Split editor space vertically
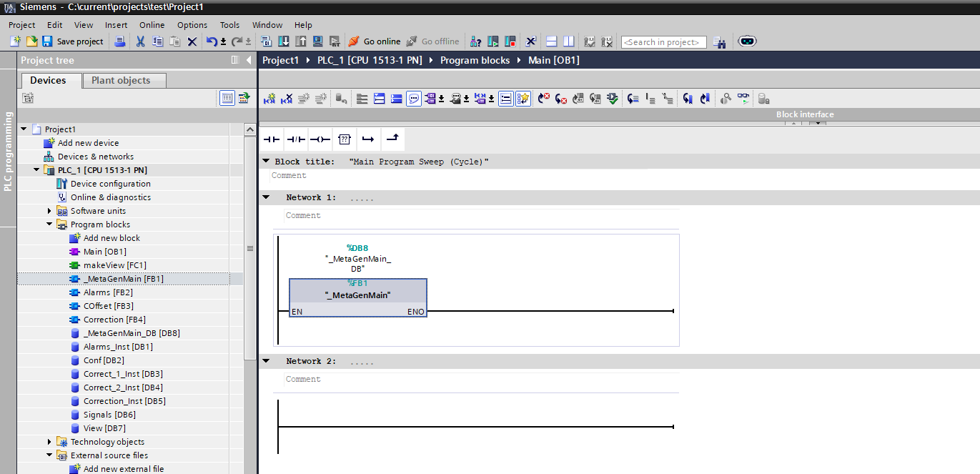The image size is (980, 474). click(x=569, y=41)
